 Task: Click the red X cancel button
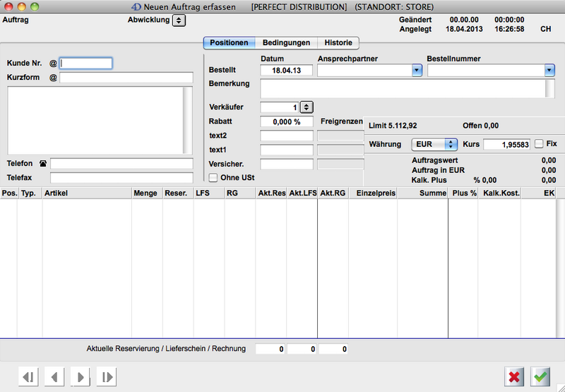coord(514,376)
